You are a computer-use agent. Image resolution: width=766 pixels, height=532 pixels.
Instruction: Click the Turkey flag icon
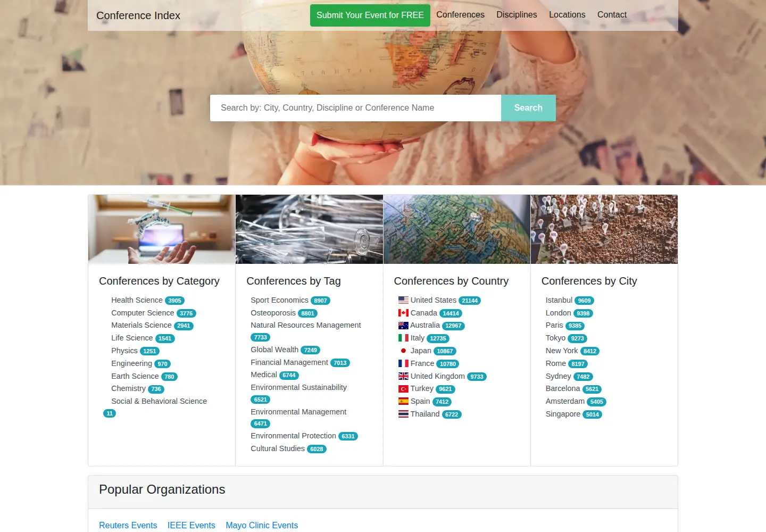[403, 389]
